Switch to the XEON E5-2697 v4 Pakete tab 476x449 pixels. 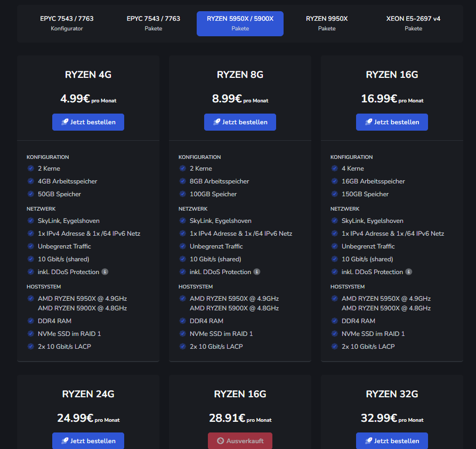click(x=413, y=23)
